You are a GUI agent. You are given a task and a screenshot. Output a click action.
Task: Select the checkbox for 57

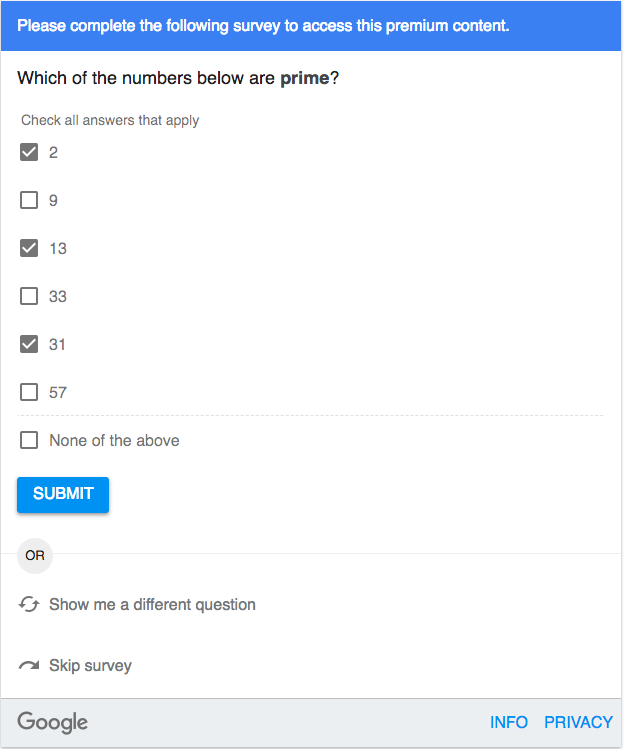click(x=29, y=392)
